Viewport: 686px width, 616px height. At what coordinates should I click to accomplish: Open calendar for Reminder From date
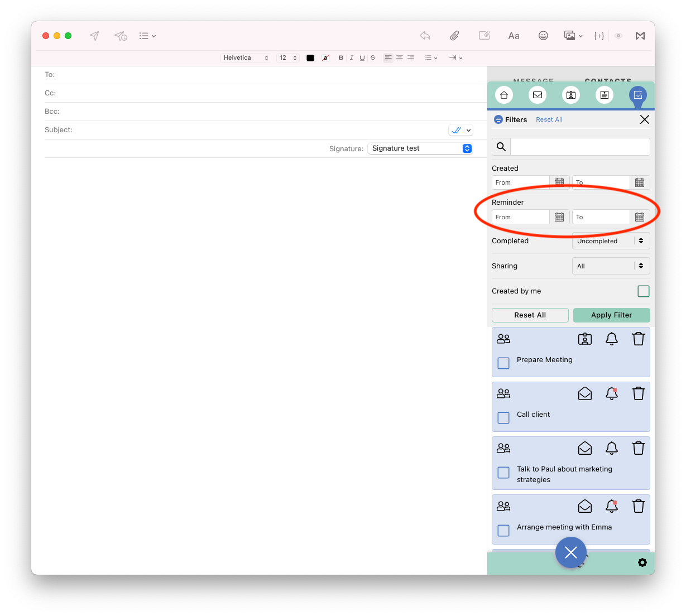tap(559, 217)
